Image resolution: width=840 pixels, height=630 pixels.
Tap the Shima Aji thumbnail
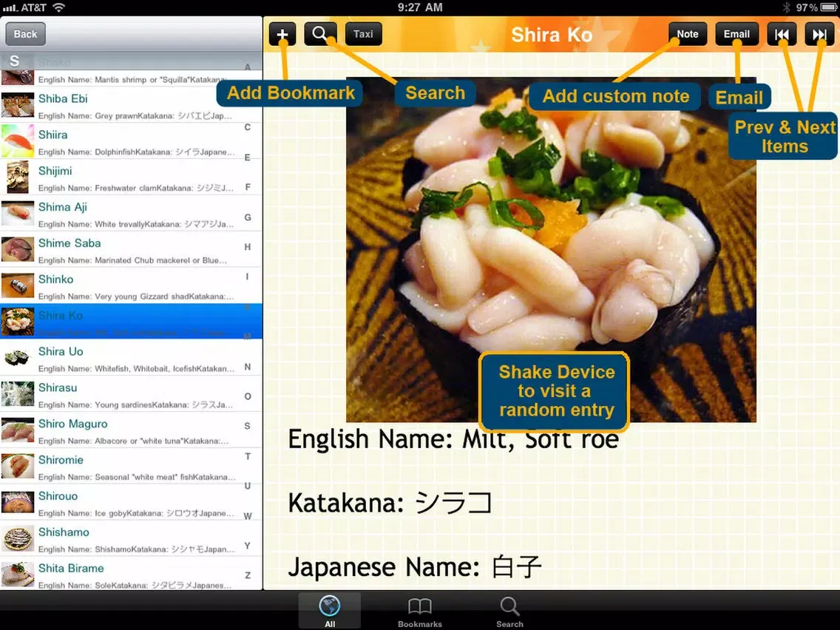pos(18,213)
